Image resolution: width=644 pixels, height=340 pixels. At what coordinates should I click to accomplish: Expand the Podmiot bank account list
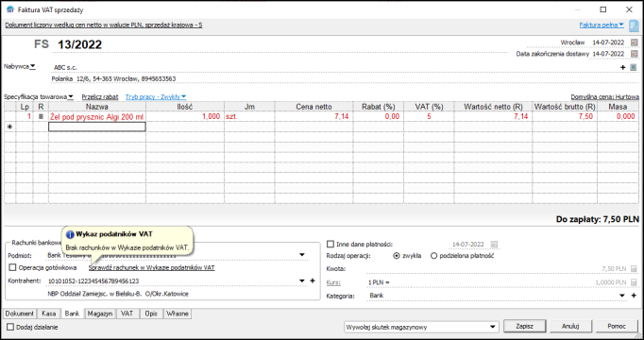(302, 255)
